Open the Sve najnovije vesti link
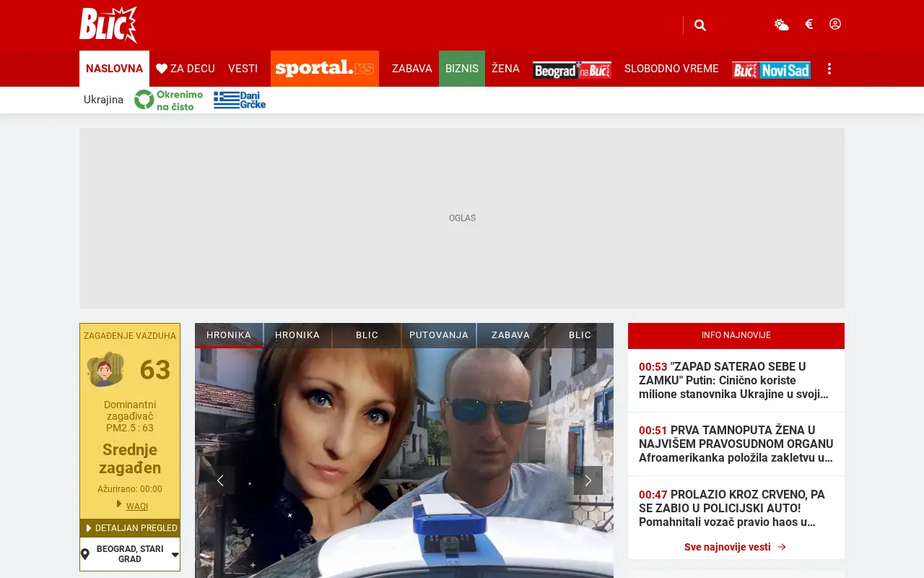 pyautogui.click(x=736, y=547)
